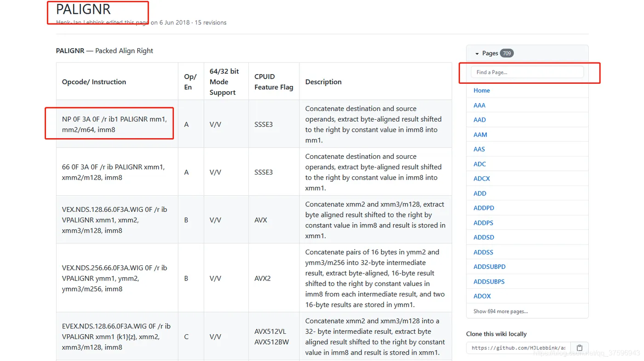Open the 15 revisions history link
This screenshot has width=644, height=361.
pos(211,23)
